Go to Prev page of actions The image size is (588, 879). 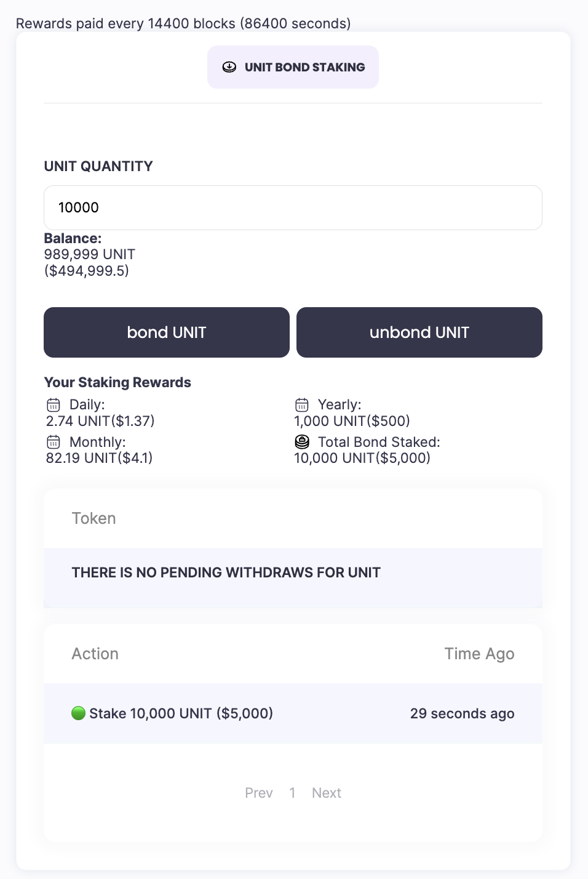click(x=258, y=793)
